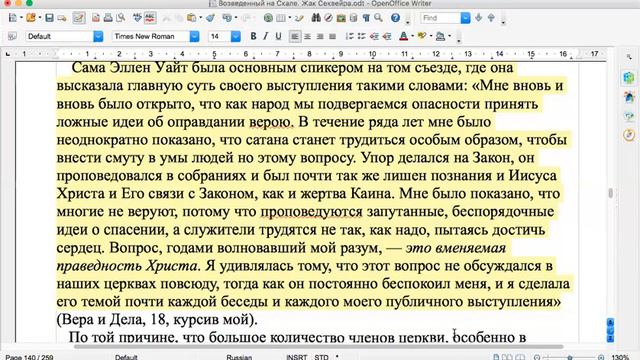Show Draw Functions icon
The width and height of the screenshot is (640, 360).
coord(299,18)
